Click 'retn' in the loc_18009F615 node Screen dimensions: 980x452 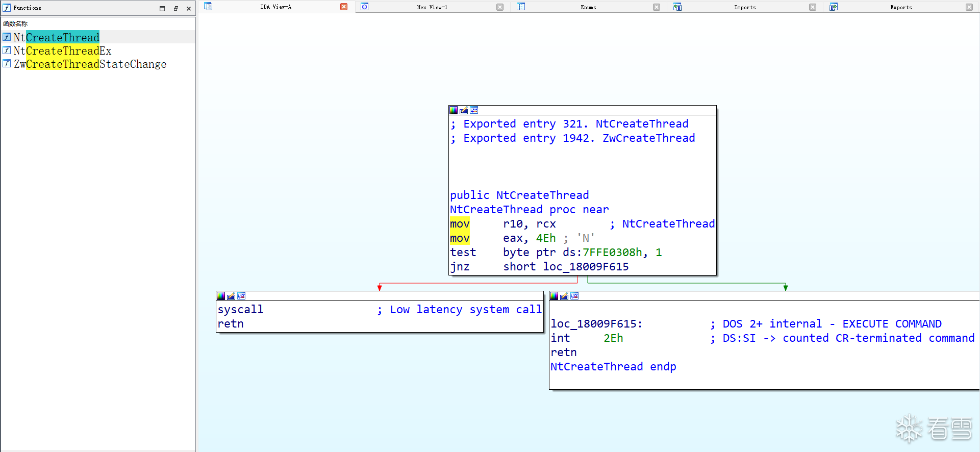(564, 353)
